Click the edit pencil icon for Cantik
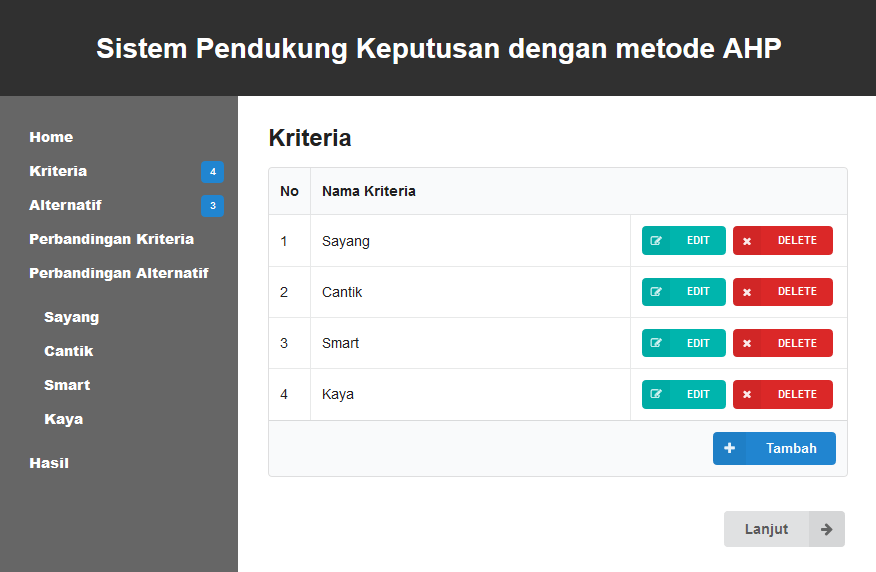Screen dimensions: 876x572 656,292
